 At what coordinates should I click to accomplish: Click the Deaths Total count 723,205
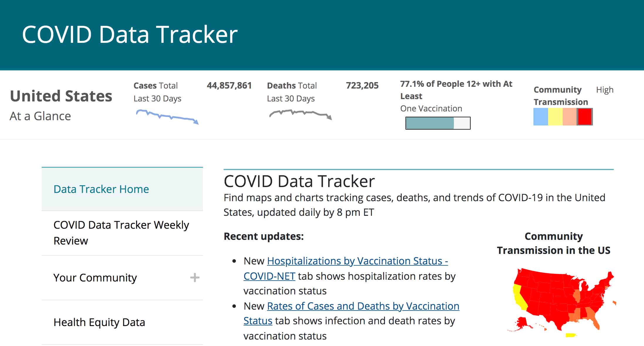pyautogui.click(x=362, y=86)
